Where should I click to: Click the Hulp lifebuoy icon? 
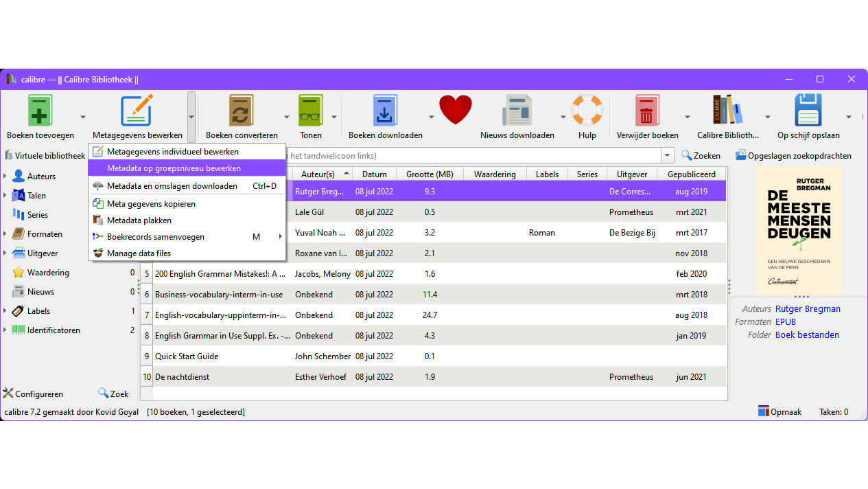[x=587, y=111]
